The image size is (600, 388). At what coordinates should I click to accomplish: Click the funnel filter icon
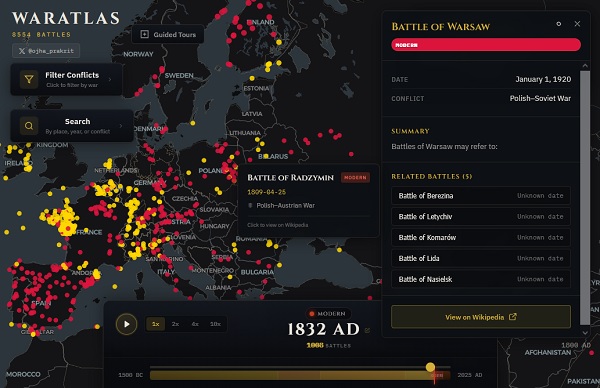pyautogui.click(x=29, y=80)
